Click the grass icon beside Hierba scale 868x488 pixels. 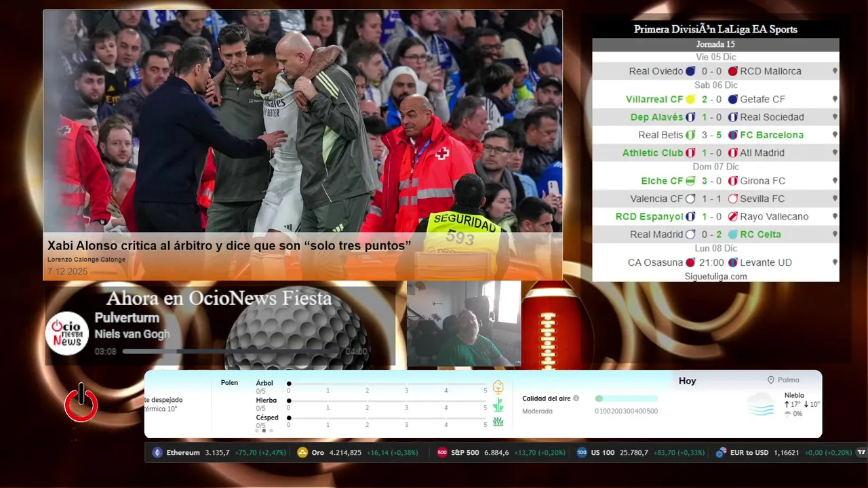(498, 405)
